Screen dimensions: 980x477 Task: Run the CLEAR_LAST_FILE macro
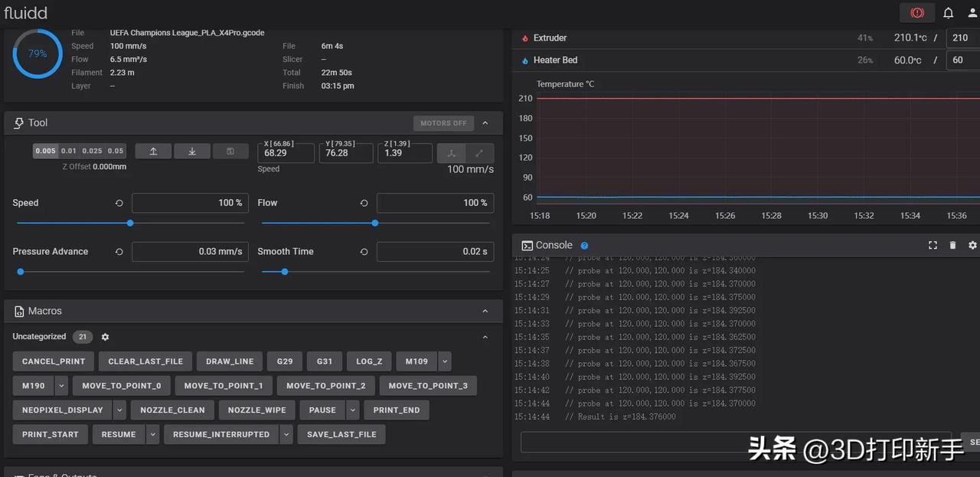(x=145, y=361)
